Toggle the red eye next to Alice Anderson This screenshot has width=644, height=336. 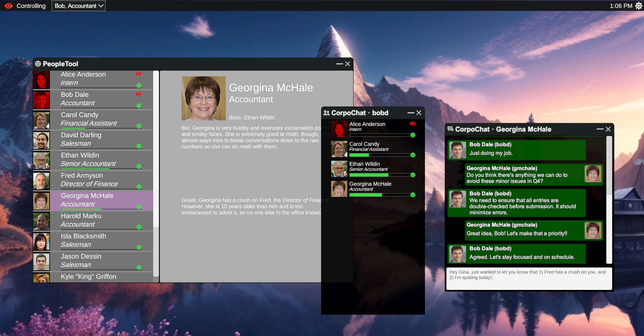click(x=138, y=74)
